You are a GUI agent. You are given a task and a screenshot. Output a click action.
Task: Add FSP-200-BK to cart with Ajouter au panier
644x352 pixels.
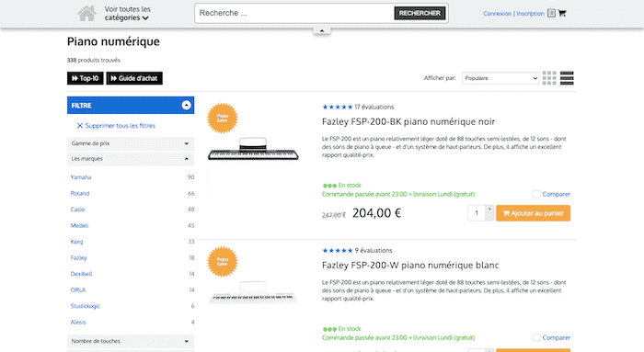(x=533, y=213)
